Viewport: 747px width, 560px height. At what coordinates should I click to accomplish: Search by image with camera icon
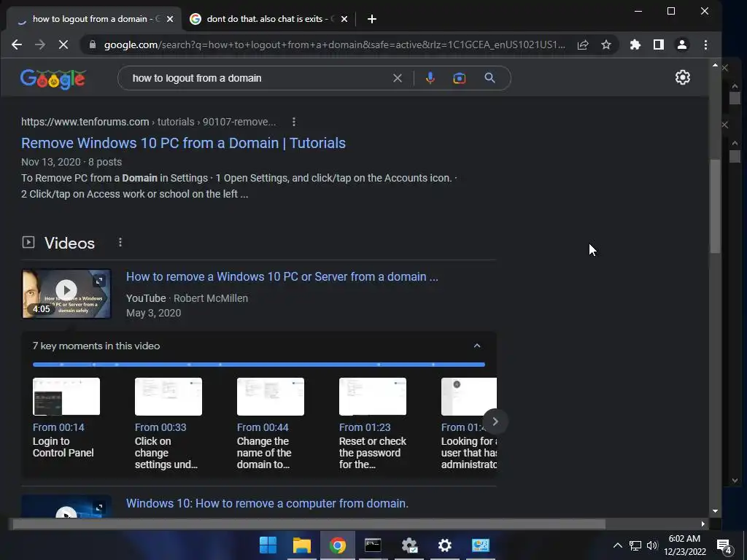click(460, 78)
